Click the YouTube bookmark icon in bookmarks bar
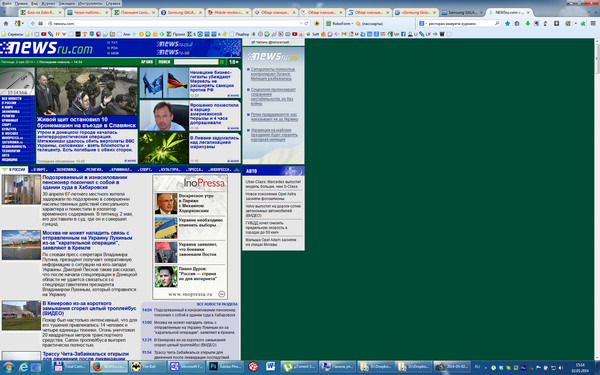This screenshot has height=375, width=600. click(x=44, y=34)
